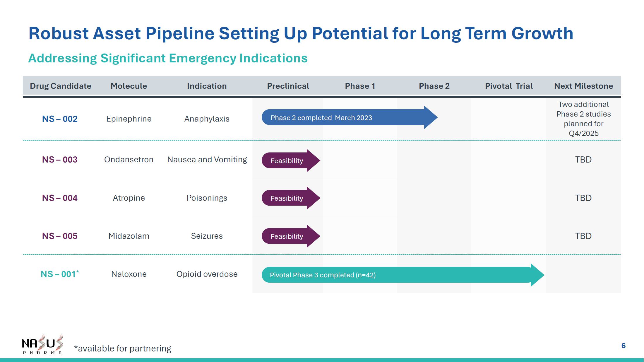Click the Drug Candidate column header
Image resolution: width=644 pixels, height=362 pixels.
[x=61, y=86]
